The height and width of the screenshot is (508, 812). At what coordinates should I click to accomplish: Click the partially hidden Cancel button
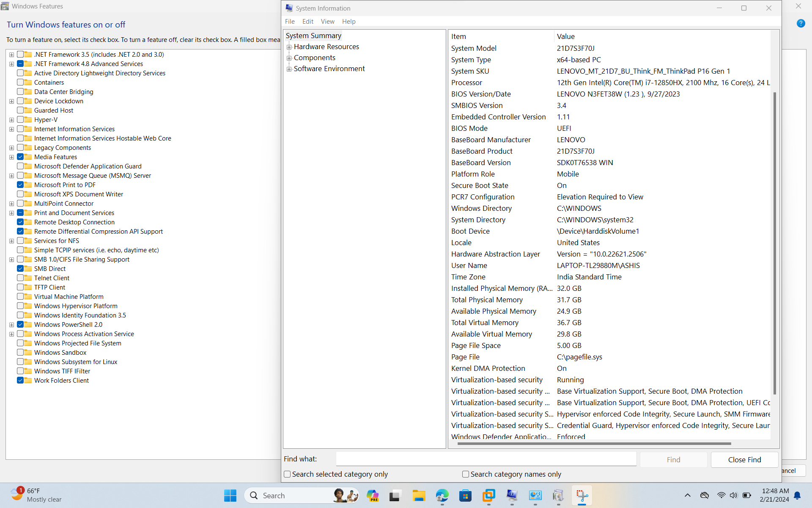tap(794, 471)
